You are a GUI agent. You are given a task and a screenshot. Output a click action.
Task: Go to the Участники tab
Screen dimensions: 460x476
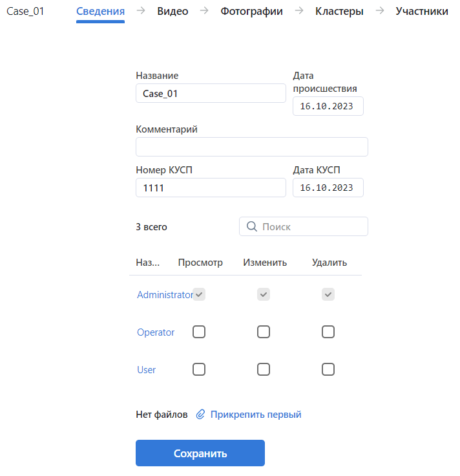coord(422,11)
